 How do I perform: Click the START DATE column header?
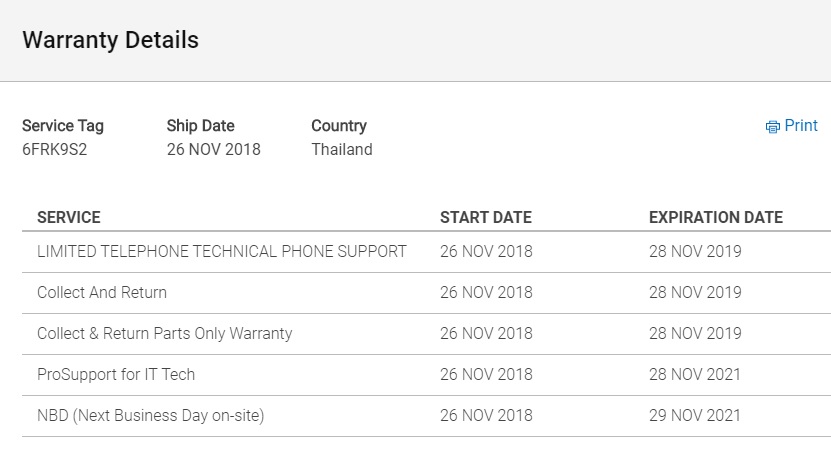[x=486, y=217]
